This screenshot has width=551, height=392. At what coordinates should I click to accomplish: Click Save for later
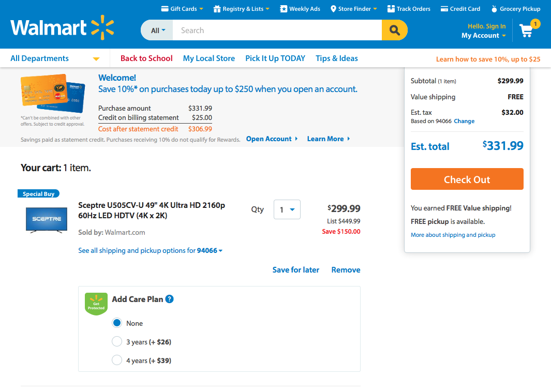296,270
